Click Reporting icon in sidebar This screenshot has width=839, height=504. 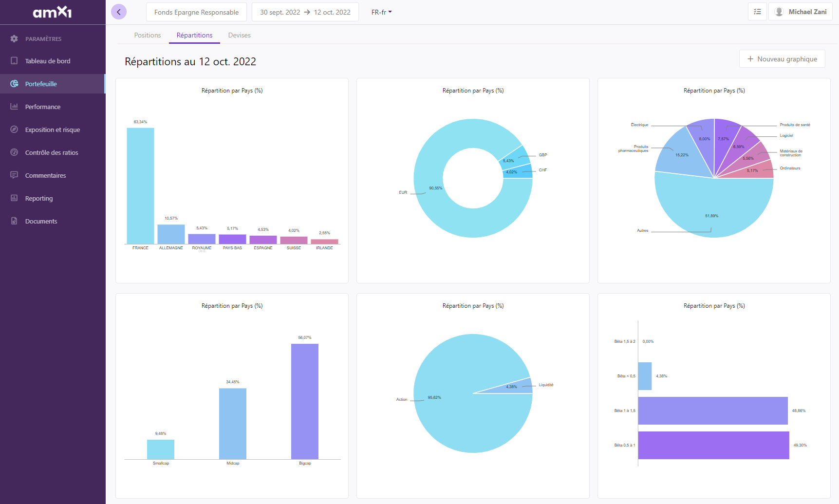click(14, 198)
